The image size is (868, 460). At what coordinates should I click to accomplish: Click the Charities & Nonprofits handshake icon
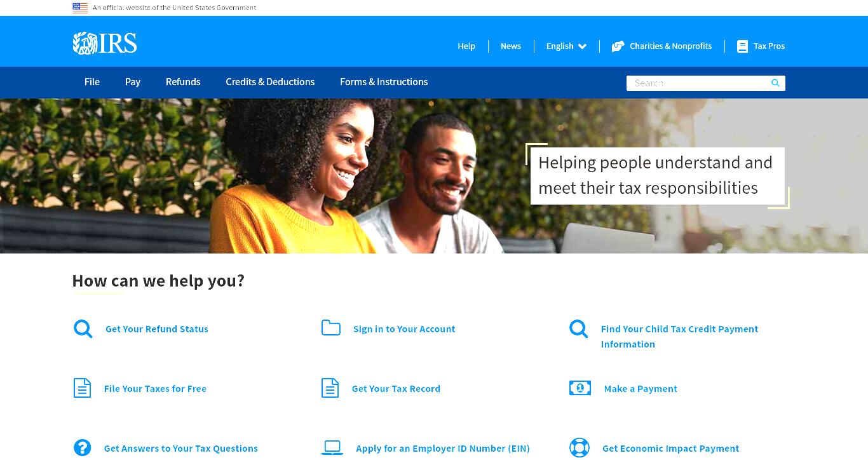coord(618,46)
